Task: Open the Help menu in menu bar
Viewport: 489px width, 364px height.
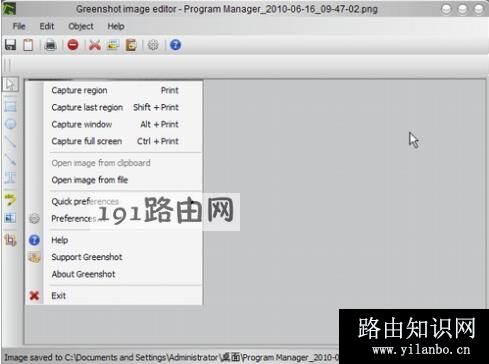Action: [x=116, y=26]
